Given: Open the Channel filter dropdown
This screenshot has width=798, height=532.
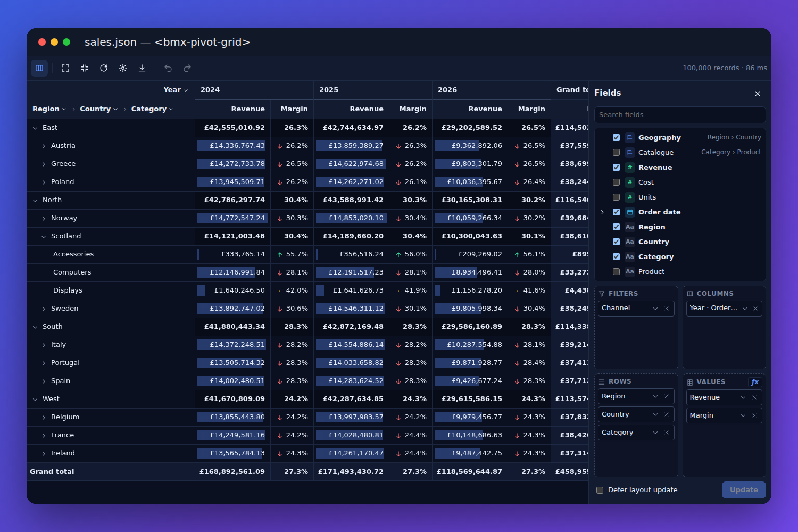Looking at the screenshot, I should click(x=655, y=309).
